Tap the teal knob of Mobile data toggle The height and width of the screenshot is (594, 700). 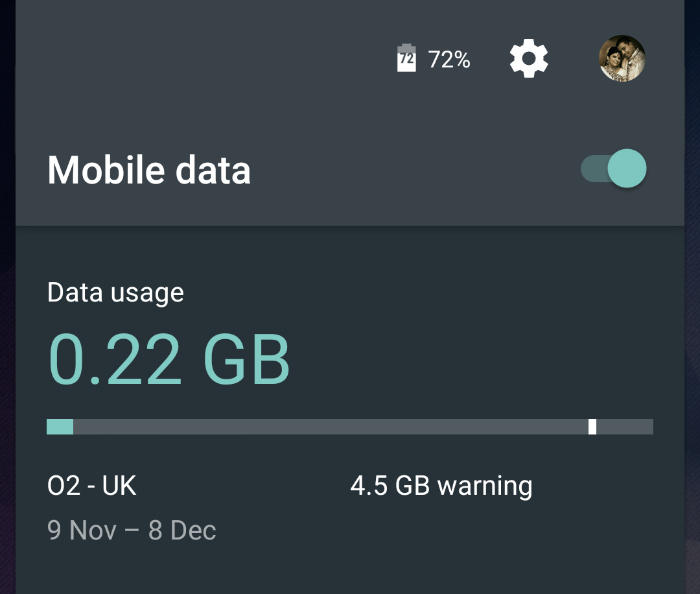627,169
